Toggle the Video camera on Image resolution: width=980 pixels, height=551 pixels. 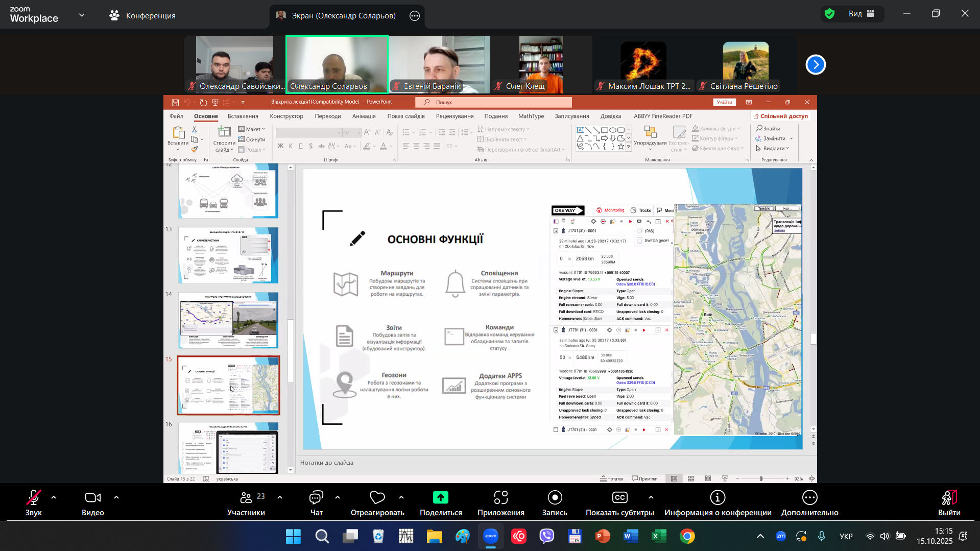[92, 498]
